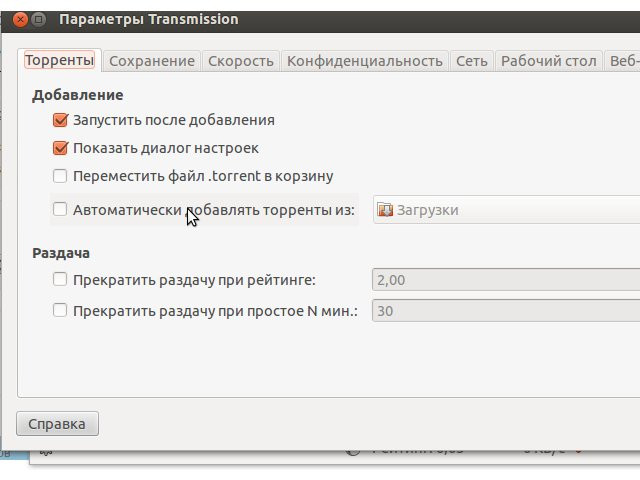Close the Параметры Transmission window
The height and width of the screenshot is (480, 640).
point(20,19)
